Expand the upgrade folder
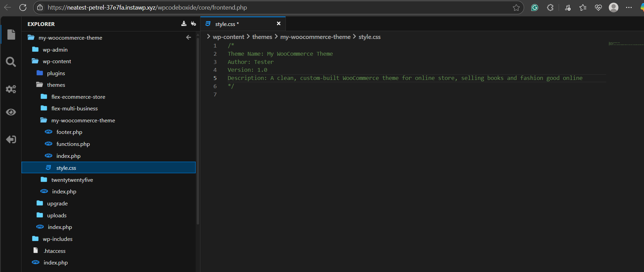 (x=57, y=203)
